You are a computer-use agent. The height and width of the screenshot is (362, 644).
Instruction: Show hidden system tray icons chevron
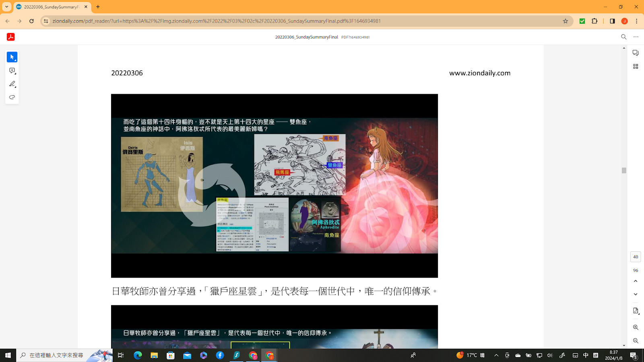point(496,355)
